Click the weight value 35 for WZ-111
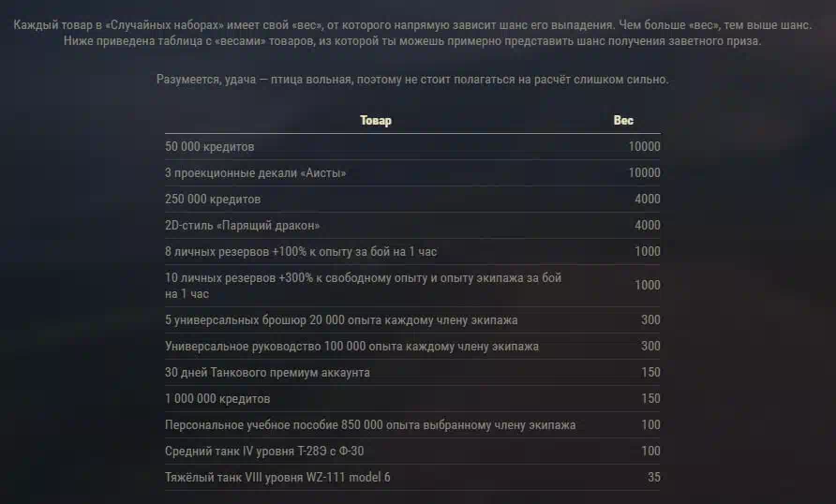The width and height of the screenshot is (836, 504). point(653,478)
